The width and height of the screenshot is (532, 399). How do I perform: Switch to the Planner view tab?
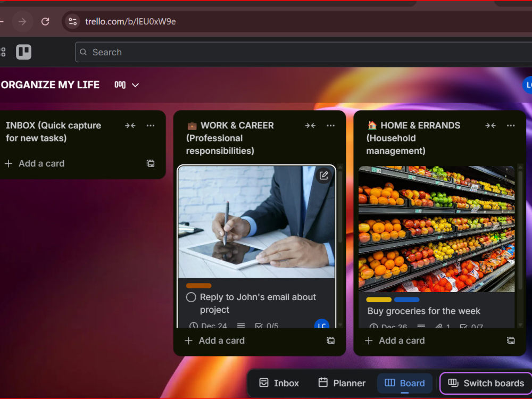pos(342,383)
